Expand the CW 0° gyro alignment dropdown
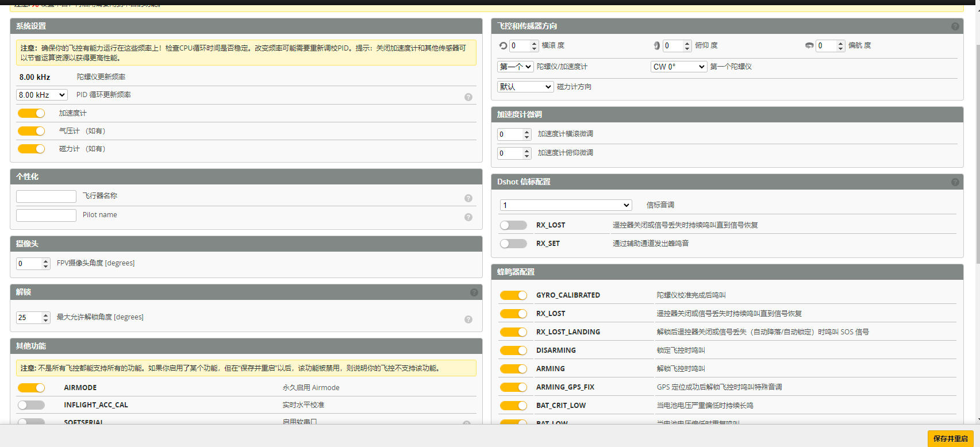This screenshot has height=447, width=980. click(678, 67)
